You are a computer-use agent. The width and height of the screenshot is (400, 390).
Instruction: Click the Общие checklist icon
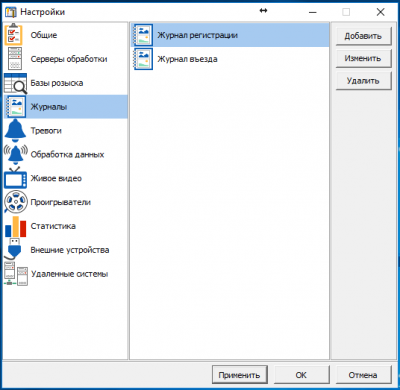tap(14, 35)
